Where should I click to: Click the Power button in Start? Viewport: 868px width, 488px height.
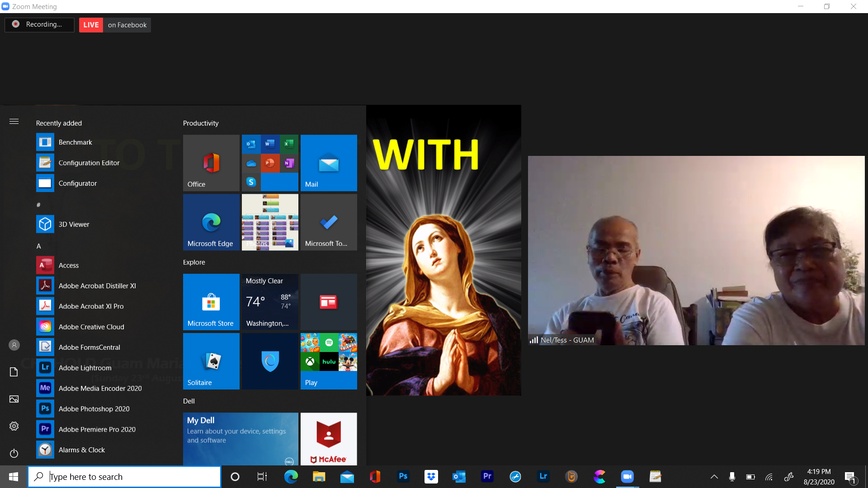(x=14, y=453)
